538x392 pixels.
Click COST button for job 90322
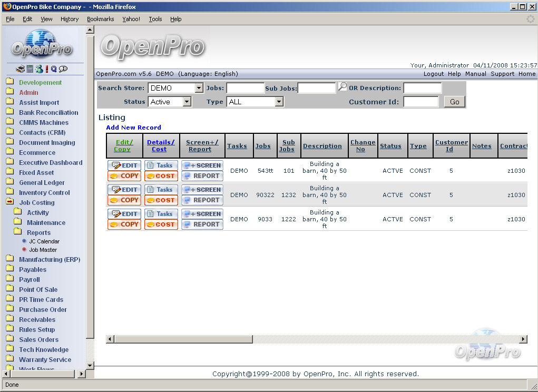(x=161, y=200)
